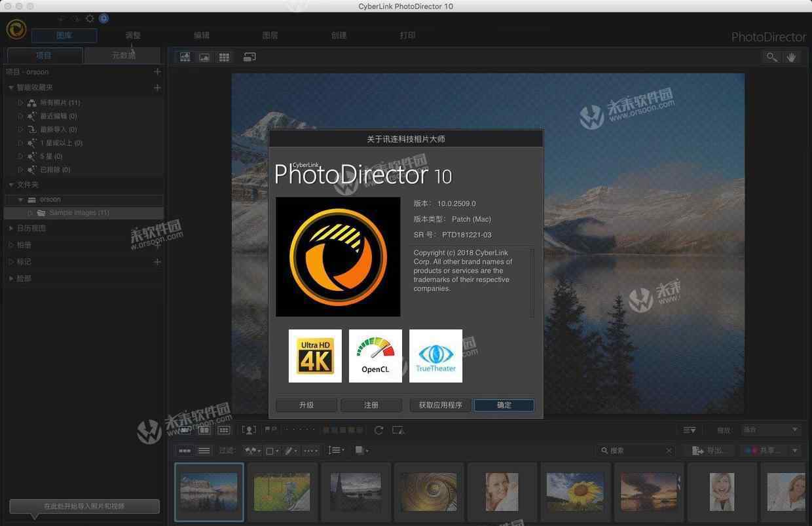Viewport: 812px width, 526px height.
Task: Add new project with plus icon
Action: point(157,71)
